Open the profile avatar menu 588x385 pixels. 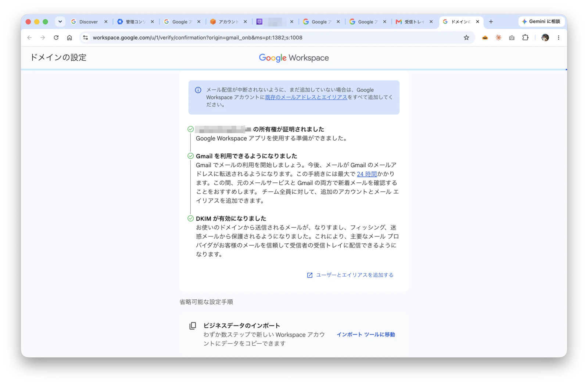pyautogui.click(x=545, y=38)
